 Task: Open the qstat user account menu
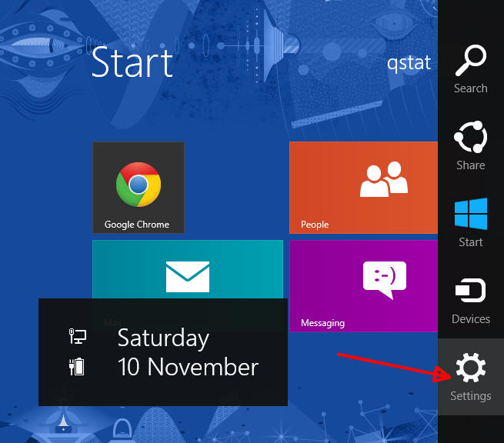[x=408, y=63]
